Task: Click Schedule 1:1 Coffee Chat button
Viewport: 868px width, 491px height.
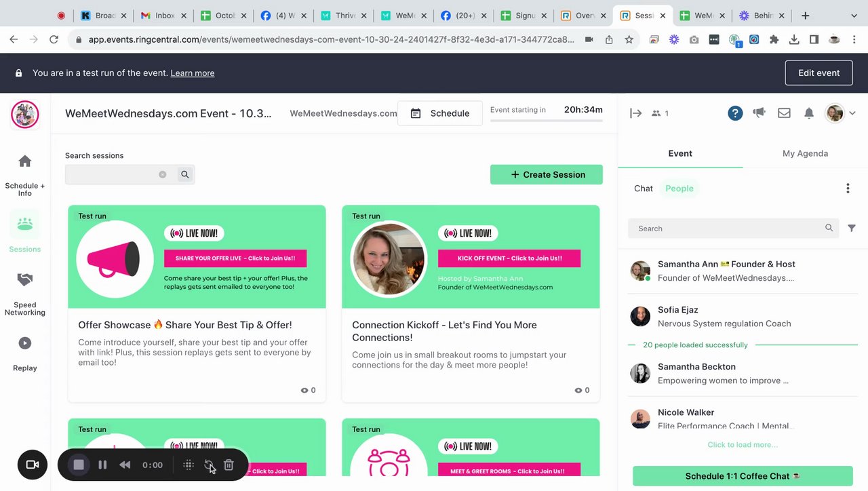Action: tap(743, 476)
